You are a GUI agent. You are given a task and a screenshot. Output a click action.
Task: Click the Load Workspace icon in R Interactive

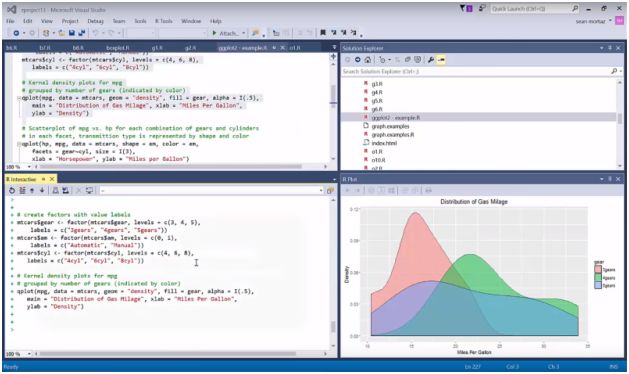[56, 190]
